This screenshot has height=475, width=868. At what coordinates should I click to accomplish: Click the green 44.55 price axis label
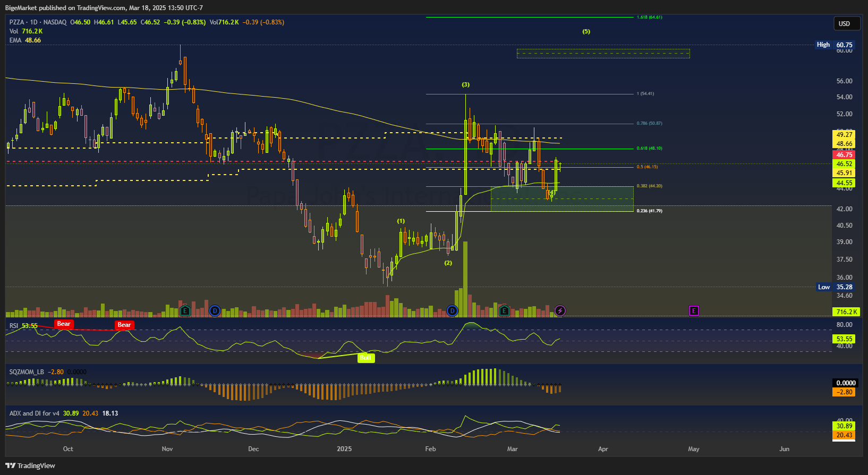click(844, 183)
